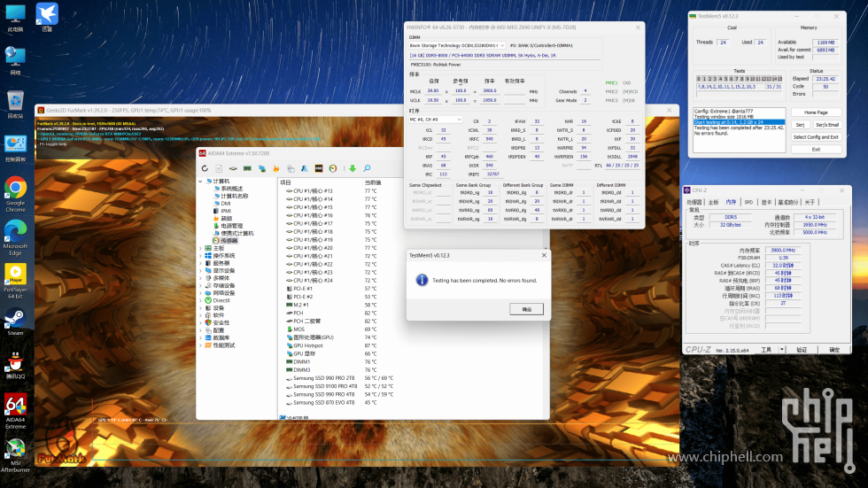868x488 pixels.
Task: Open the 迅雷 Xunlei bird icon
Action: point(47,18)
